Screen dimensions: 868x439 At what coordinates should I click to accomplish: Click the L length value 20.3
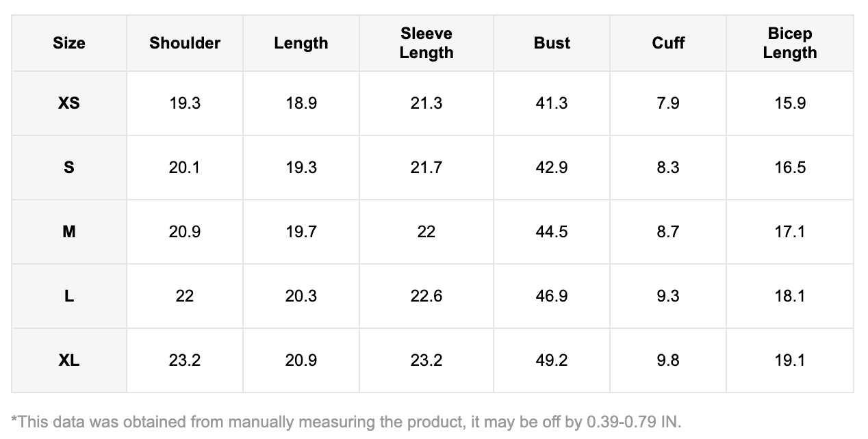tap(301, 296)
